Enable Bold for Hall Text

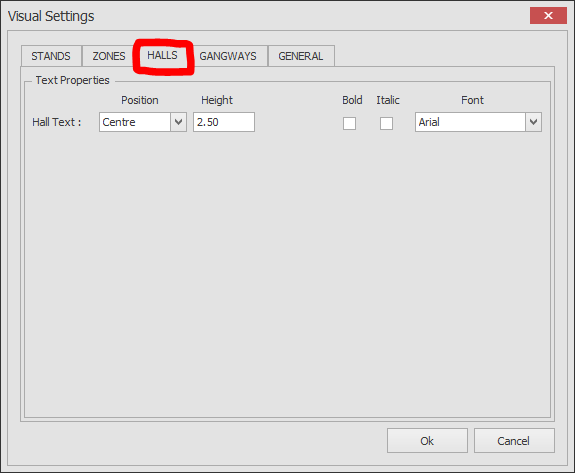[349, 124]
